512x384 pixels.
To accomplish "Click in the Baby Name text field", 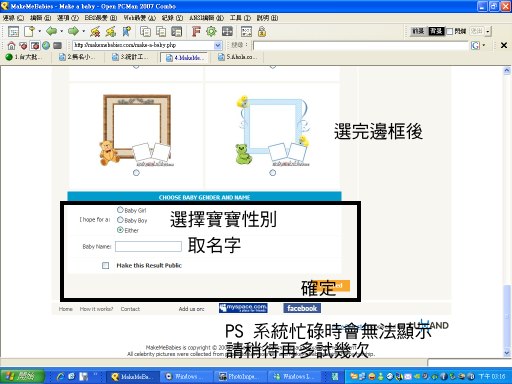I will [148, 246].
